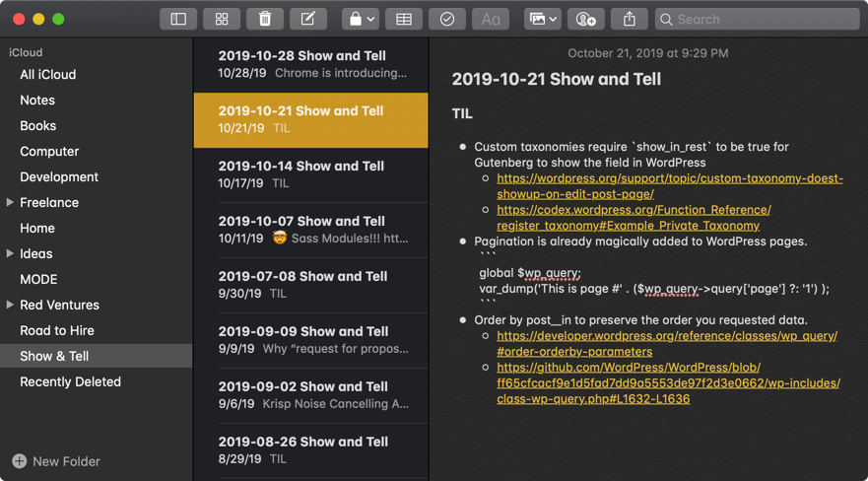
Task: Open the 2019-10-07 Show and Tell note
Action: point(311,231)
